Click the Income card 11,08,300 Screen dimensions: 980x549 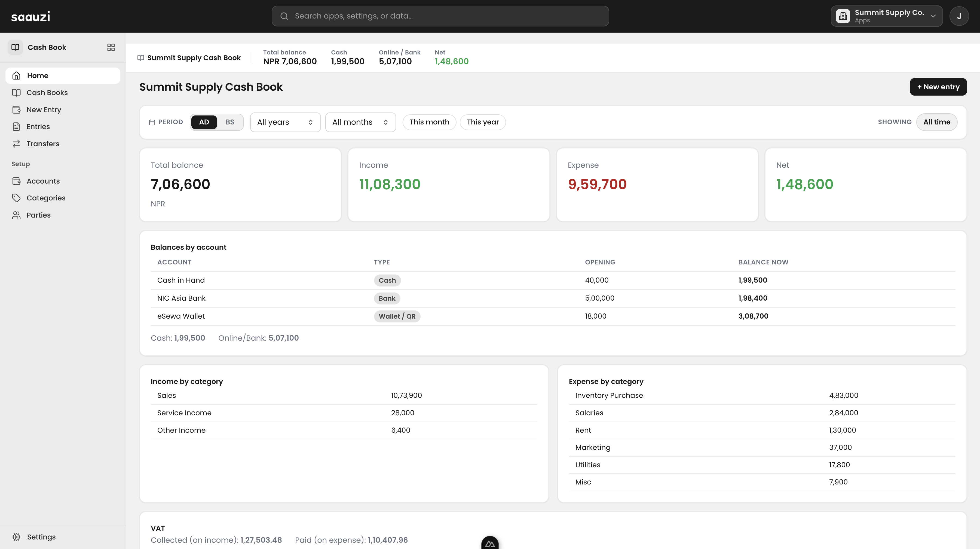[449, 185]
